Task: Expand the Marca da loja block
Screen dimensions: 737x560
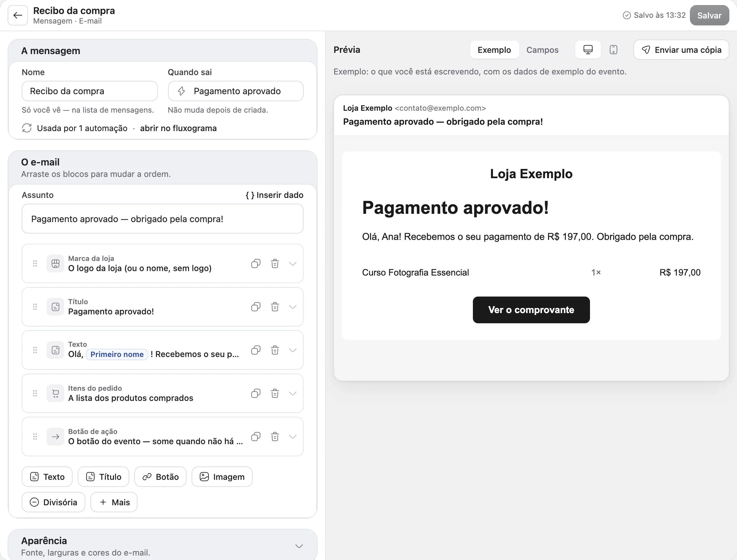Action: pyautogui.click(x=293, y=264)
